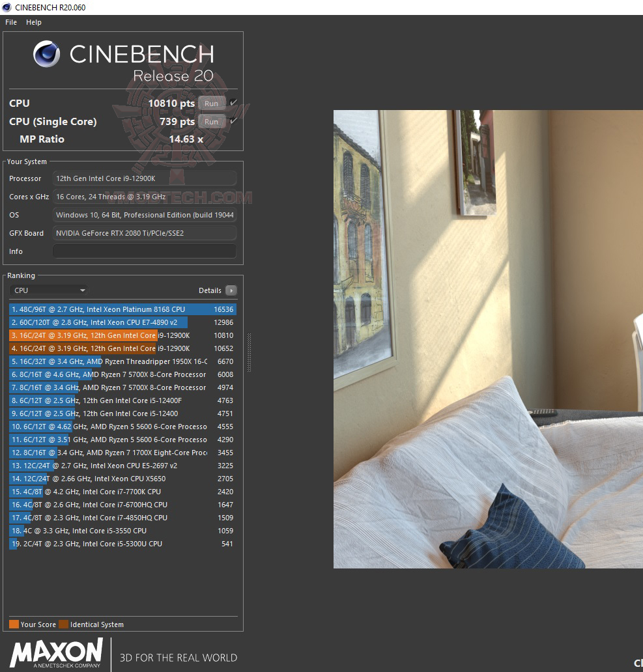Select the Core i5-12400F ranking row
Image resolution: width=643 pixels, height=672 pixels.
pyautogui.click(x=122, y=400)
